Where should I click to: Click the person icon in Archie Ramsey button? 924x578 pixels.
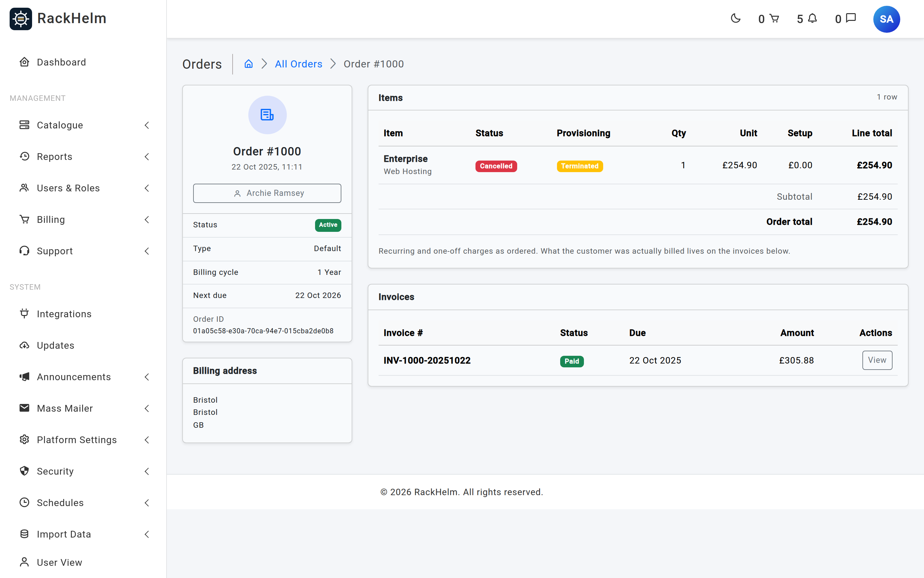tap(237, 193)
